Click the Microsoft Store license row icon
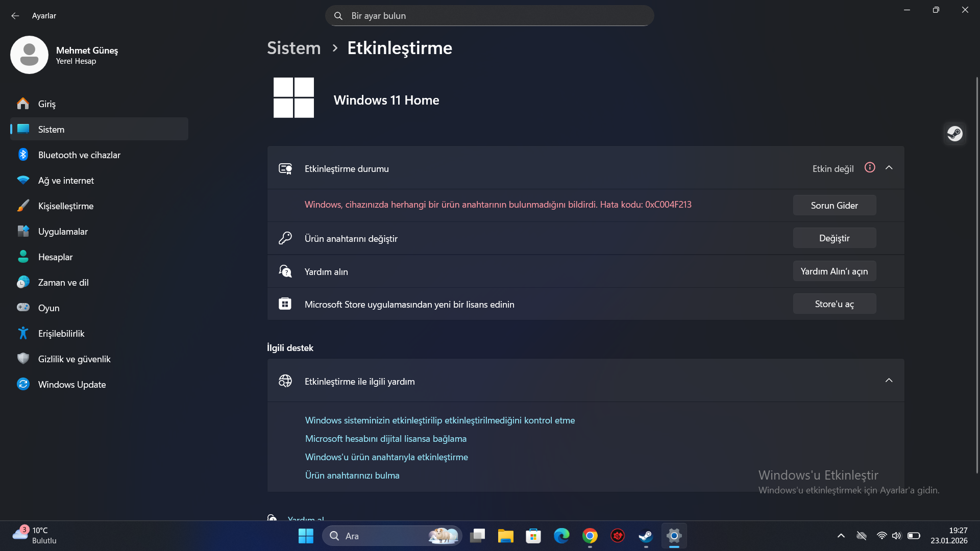This screenshot has width=980, height=551. [x=285, y=304]
